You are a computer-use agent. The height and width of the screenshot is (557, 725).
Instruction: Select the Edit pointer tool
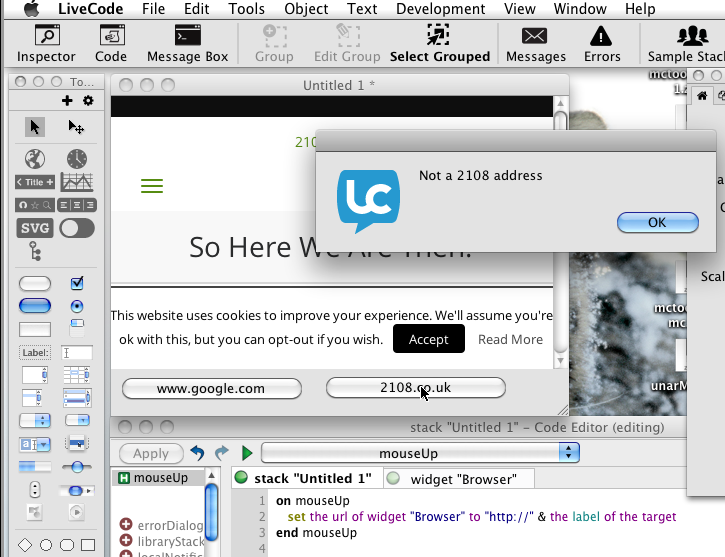pyautogui.click(x=76, y=127)
